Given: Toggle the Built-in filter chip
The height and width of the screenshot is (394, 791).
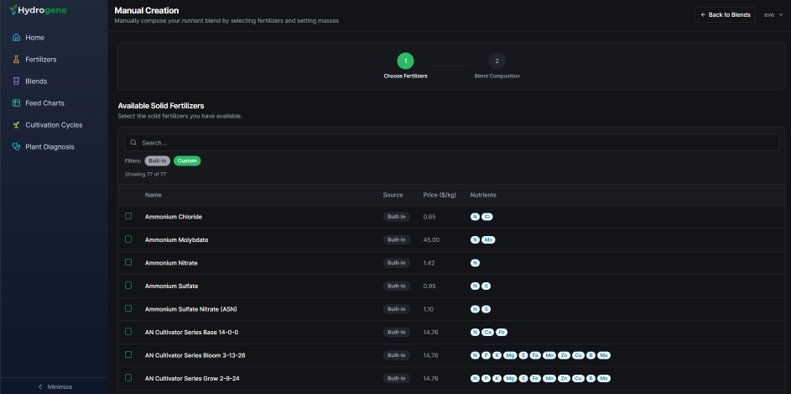Looking at the screenshot, I should click(x=157, y=161).
